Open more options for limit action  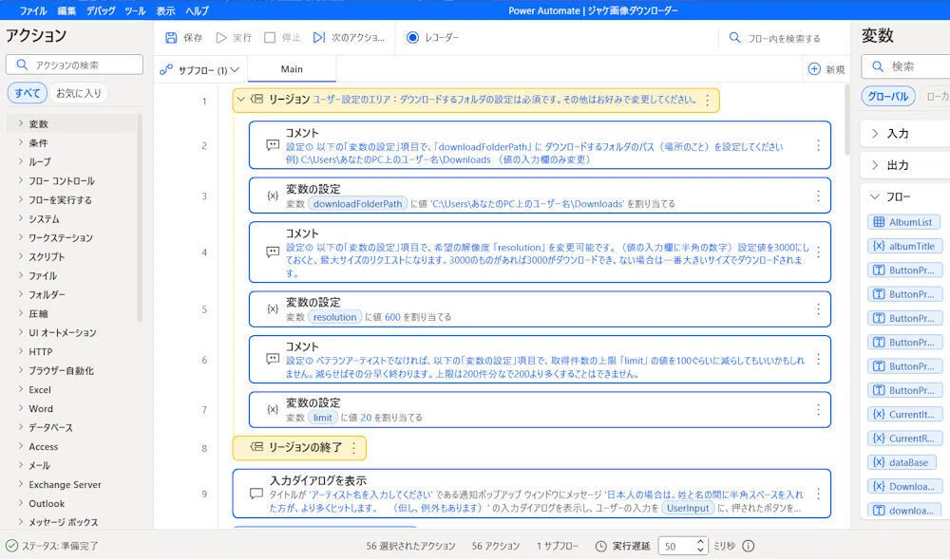[818, 410]
